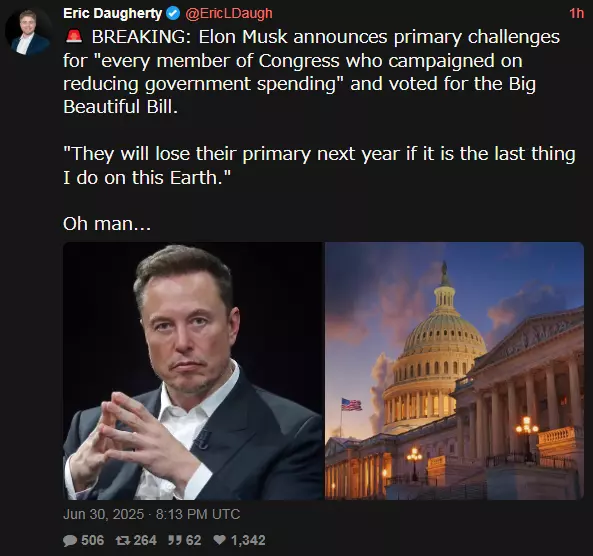593x556 pixels.
Task: Click the reply speech bubble icon
Action: (x=70, y=540)
